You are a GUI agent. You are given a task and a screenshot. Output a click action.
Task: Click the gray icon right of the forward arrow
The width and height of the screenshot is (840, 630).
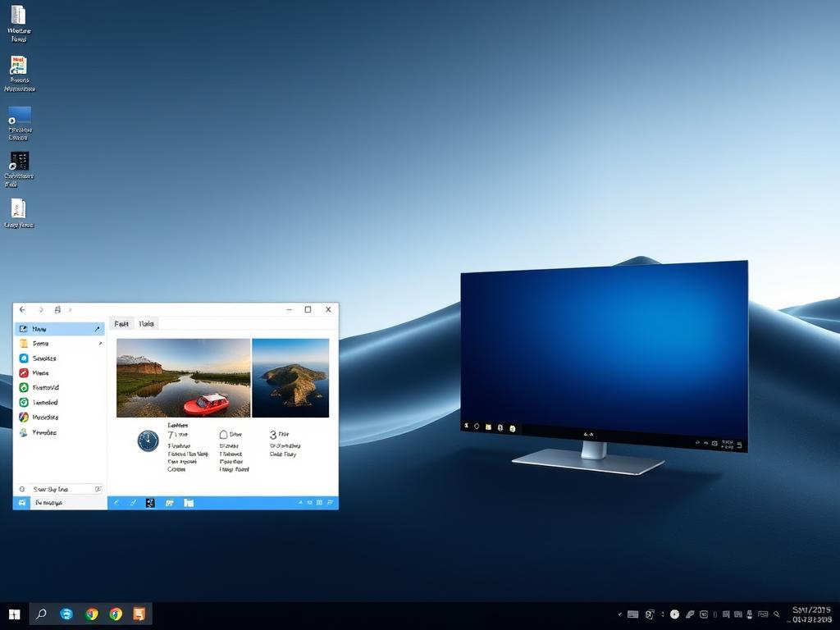(57, 309)
